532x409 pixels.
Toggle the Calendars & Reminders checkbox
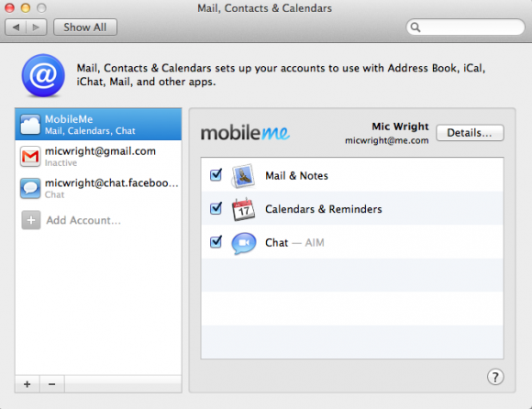pos(216,208)
